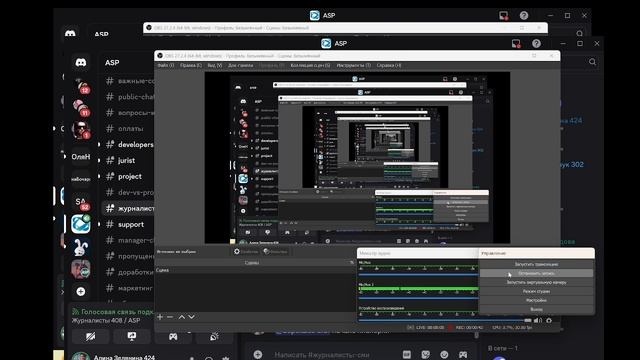This screenshot has height=360, width=640.
Task: Open the Инструменты menu in OBS
Action: 353,65
